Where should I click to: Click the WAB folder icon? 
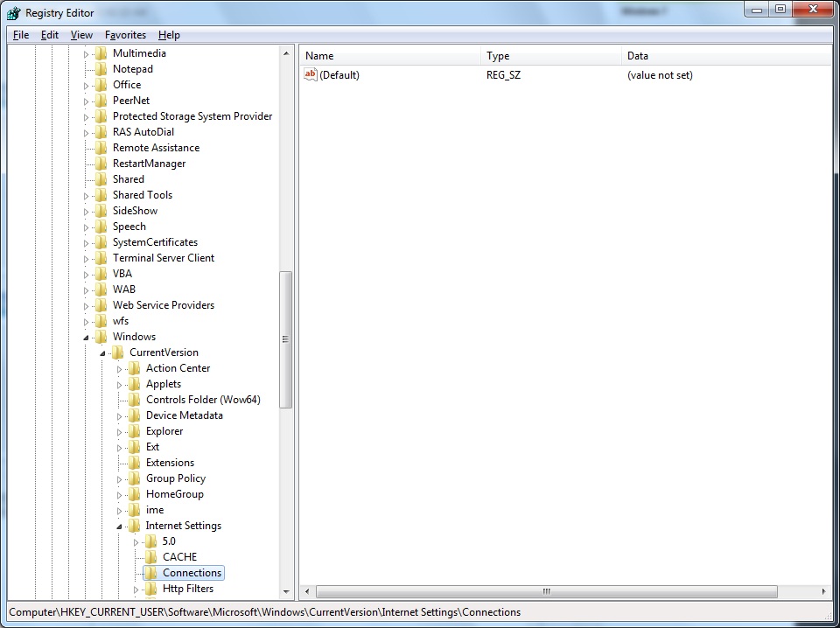[101, 290]
